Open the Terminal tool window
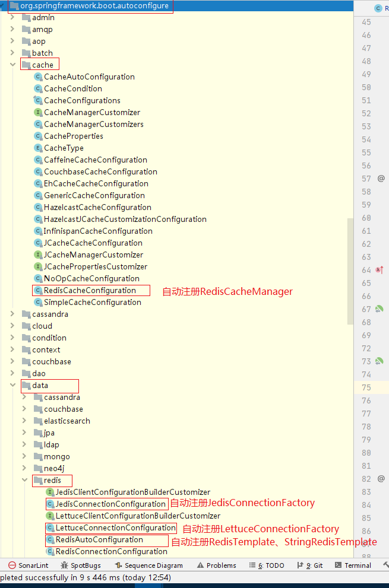Image resolution: width=389 pixels, height=588 pixels. coord(353,565)
